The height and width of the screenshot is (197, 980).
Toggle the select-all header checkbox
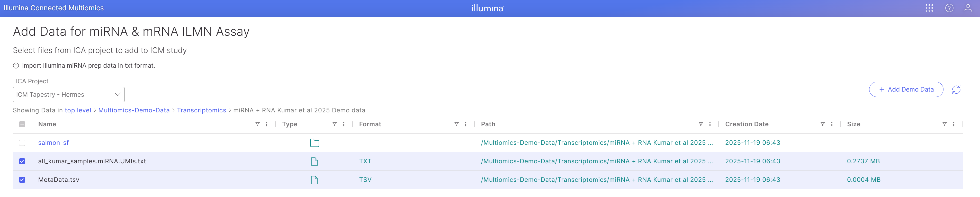click(22, 124)
